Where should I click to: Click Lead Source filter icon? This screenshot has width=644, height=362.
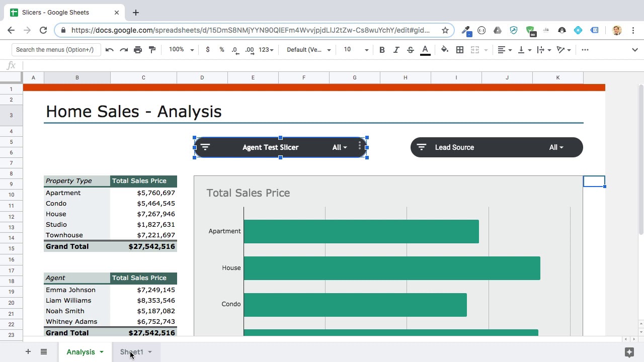[422, 147]
